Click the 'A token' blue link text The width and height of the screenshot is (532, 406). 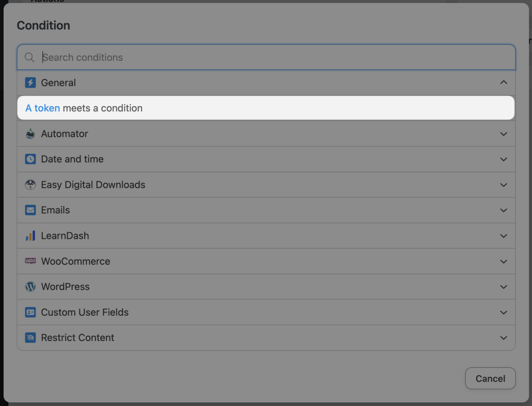tap(42, 108)
